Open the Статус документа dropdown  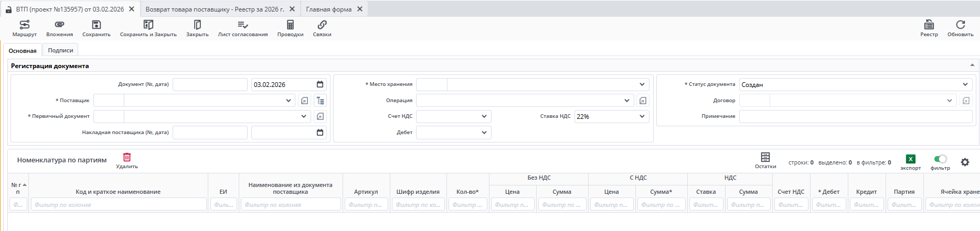(965, 84)
